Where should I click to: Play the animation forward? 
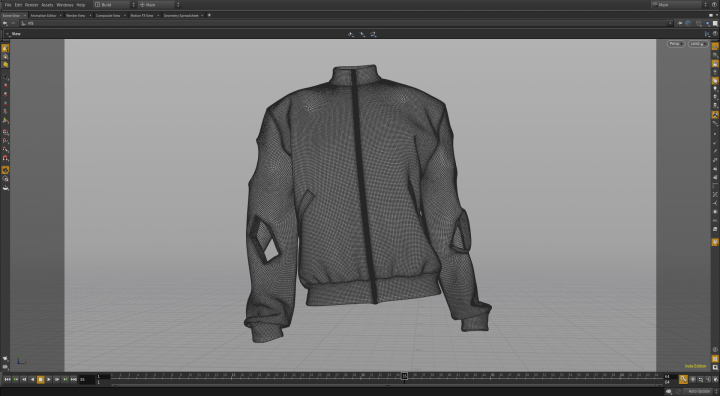coord(49,379)
